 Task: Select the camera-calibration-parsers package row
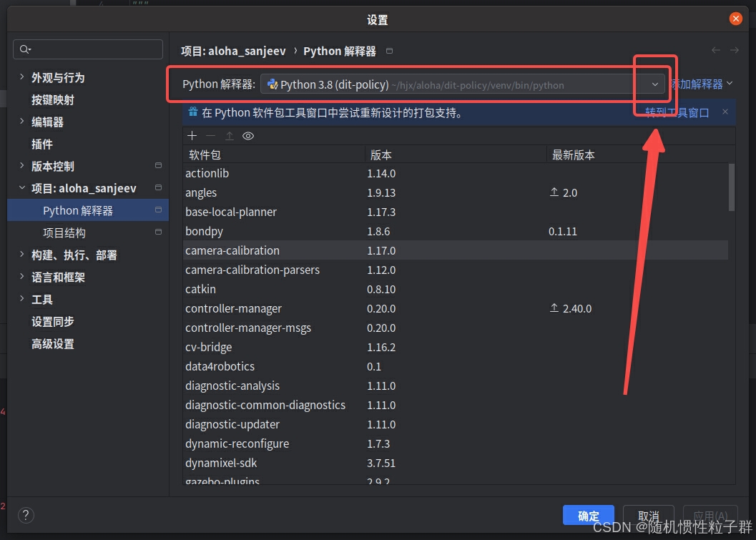pyautogui.click(x=455, y=270)
